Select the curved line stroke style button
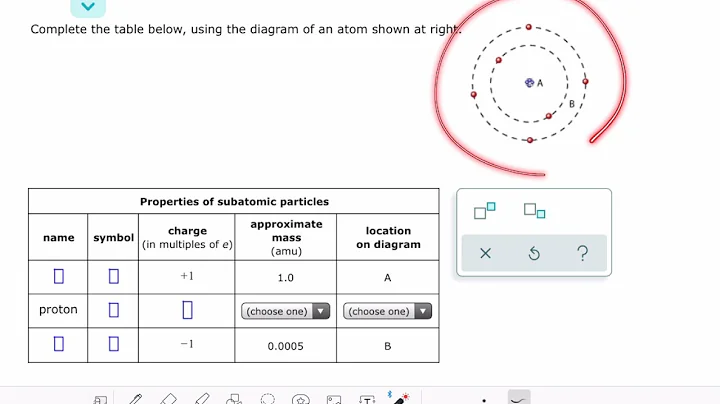Viewport: 720px width, 404px height. pos(519,398)
